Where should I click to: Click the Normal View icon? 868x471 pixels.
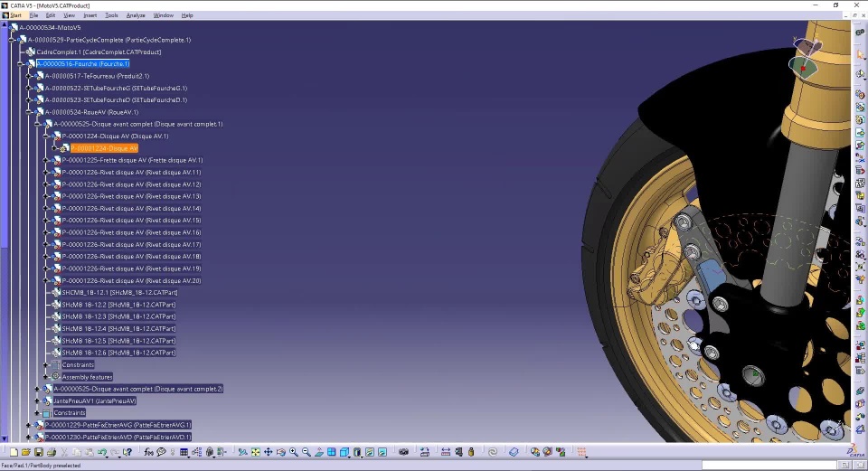click(x=319, y=452)
